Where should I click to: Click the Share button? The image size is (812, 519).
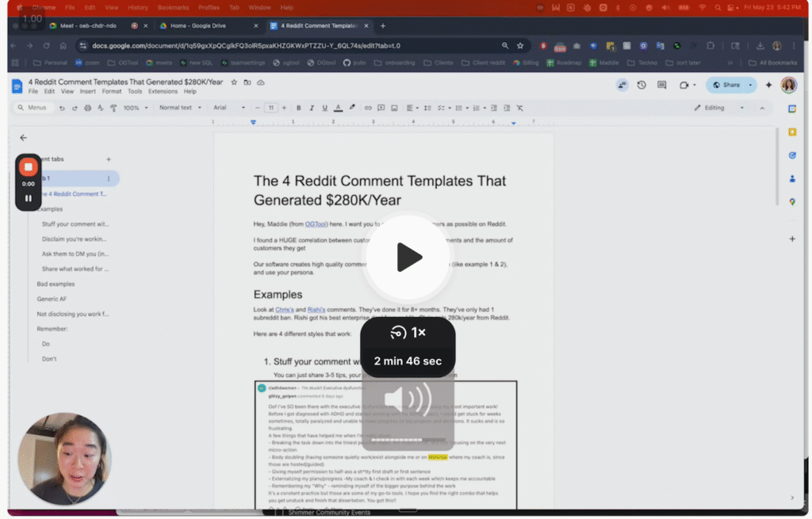point(726,85)
